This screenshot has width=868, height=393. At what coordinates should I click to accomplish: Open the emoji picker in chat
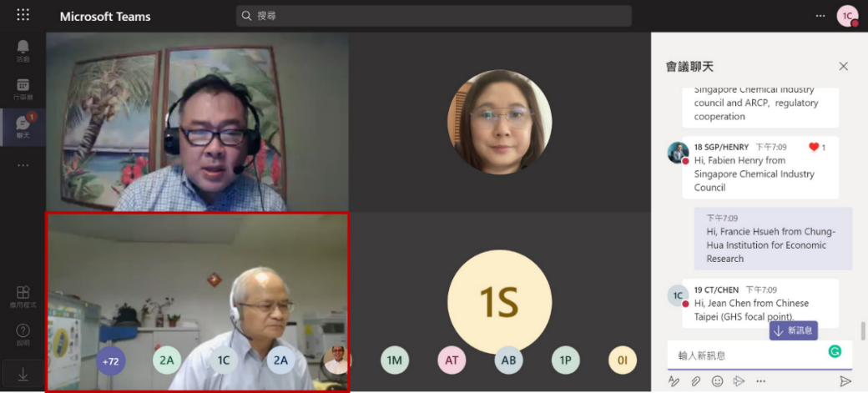717,381
